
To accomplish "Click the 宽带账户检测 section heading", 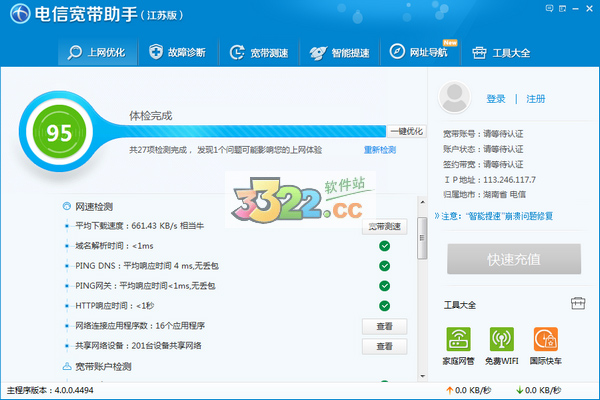I will 103,367.
